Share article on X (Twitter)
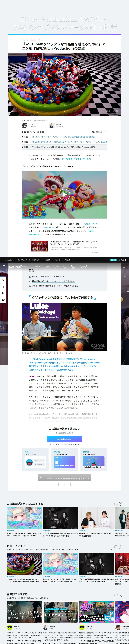Image resolution: width=129 pixels, height=644 pixels. pos(3,280)
